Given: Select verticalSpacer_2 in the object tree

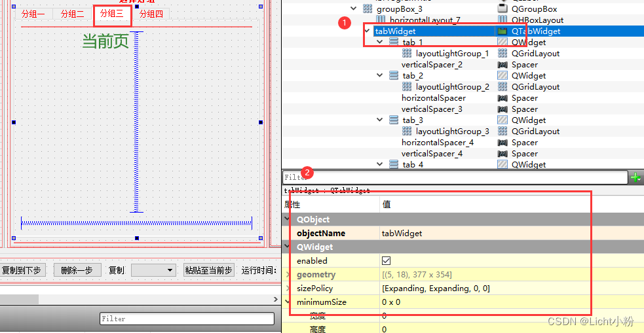Looking at the screenshot, I should (x=432, y=64).
